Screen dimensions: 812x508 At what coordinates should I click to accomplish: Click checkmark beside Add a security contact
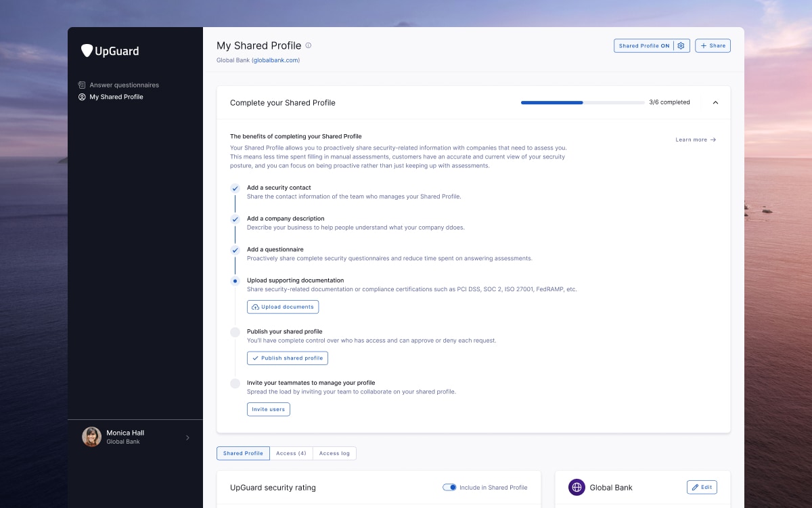(235, 188)
